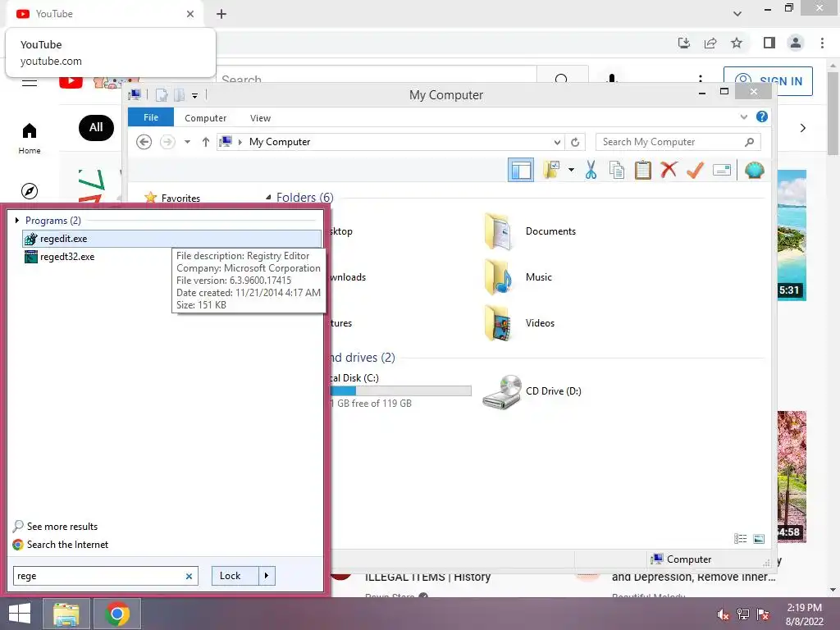This screenshot has width=840, height=630.
Task: Click the Share this page icon
Action: tap(710, 43)
